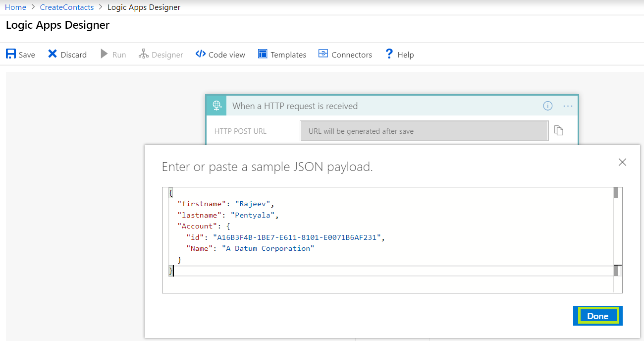Open Code view via its icon
Viewport: 644px width, 341px height.
click(201, 54)
